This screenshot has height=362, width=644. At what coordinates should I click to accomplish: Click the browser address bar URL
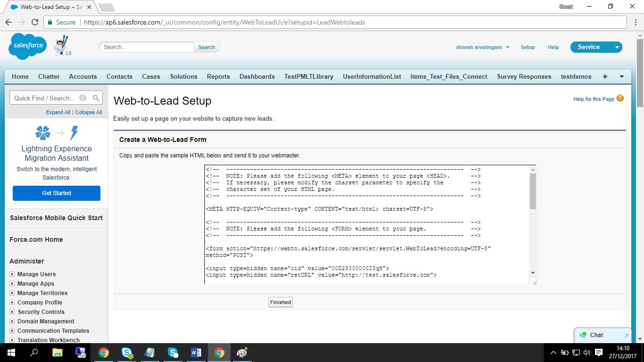[224, 22]
